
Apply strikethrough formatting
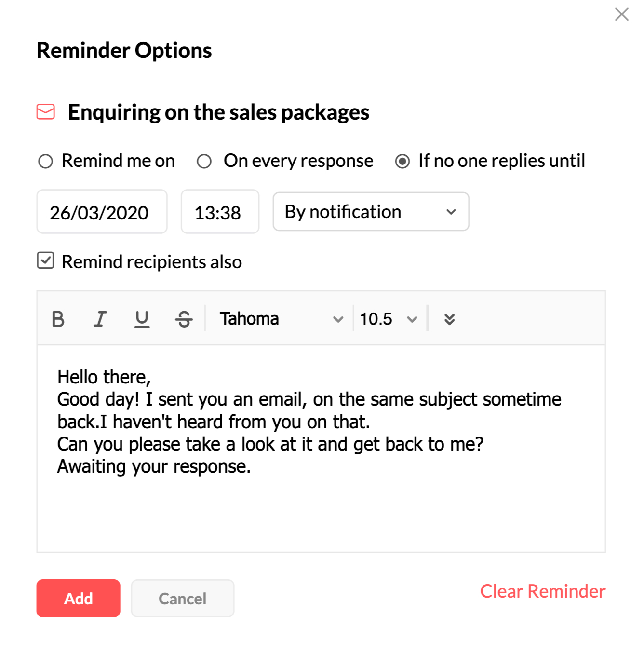(x=184, y=318)
